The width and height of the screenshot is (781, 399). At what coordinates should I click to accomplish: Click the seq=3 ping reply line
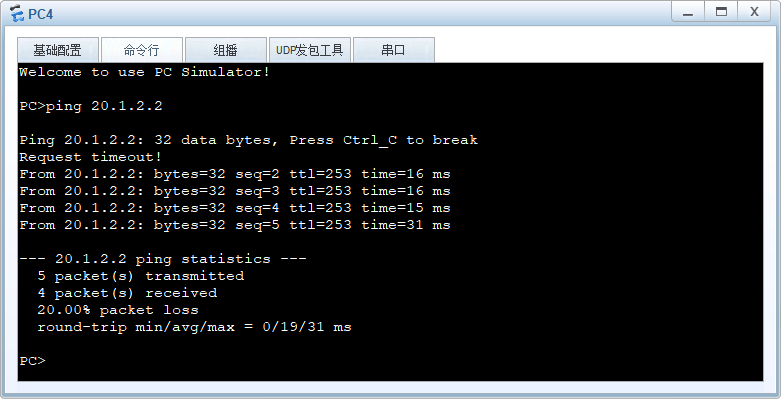235,191
